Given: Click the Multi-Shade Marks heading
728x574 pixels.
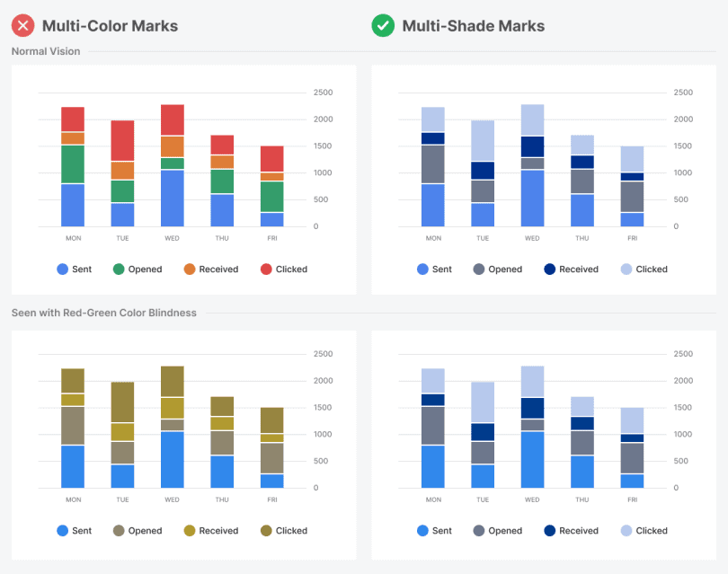Looking at the screenshot, I should tap(473, 25).
